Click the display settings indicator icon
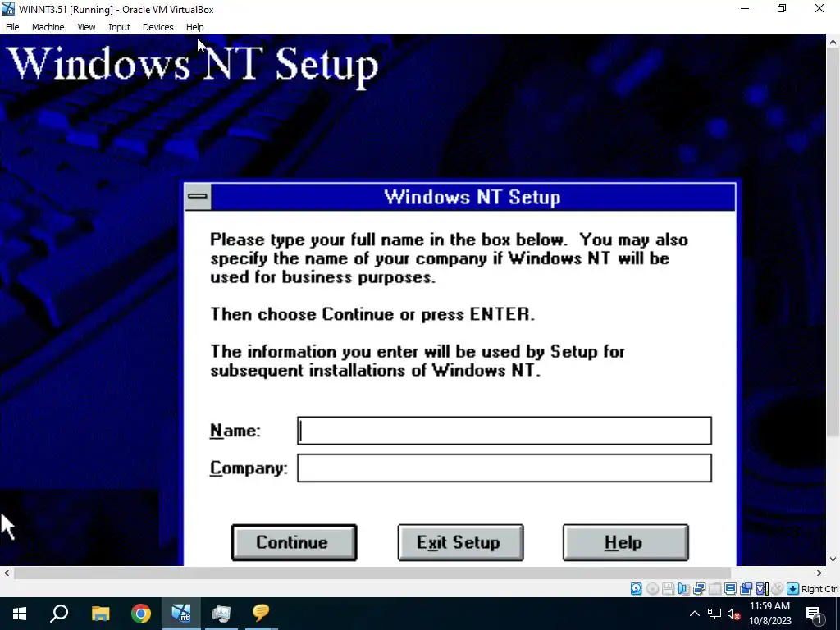 730,589
